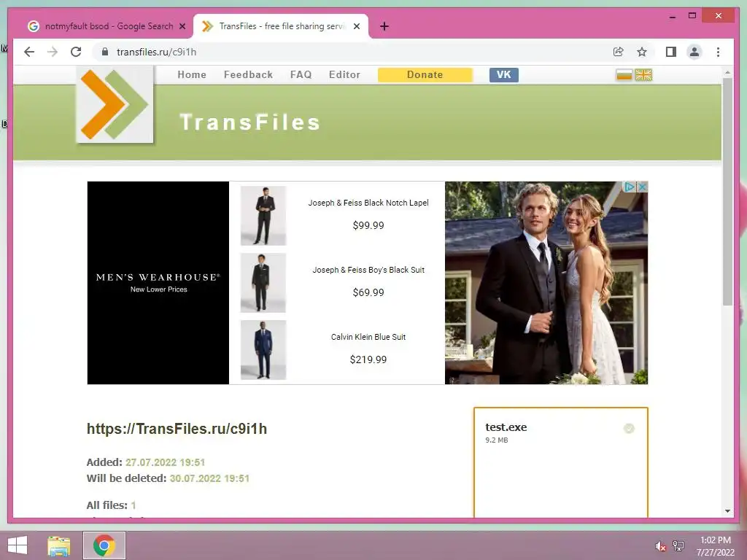Click the wedding couple ad photo

(546, 283)
